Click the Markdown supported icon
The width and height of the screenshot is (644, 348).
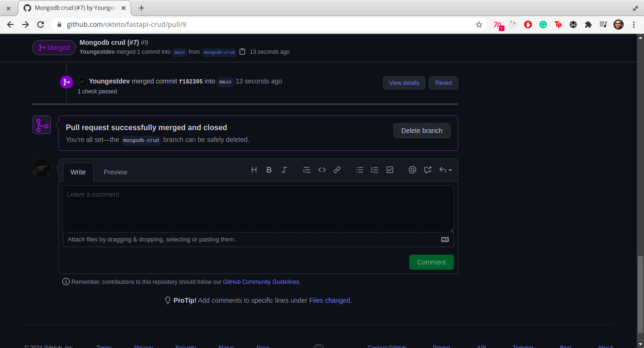(x=445, y=240)
